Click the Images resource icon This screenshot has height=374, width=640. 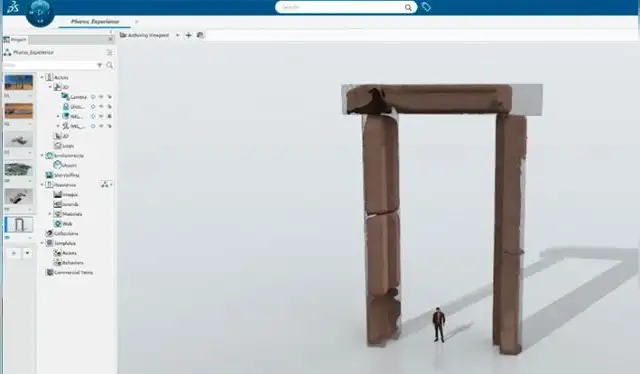click(x=58, y=194)
